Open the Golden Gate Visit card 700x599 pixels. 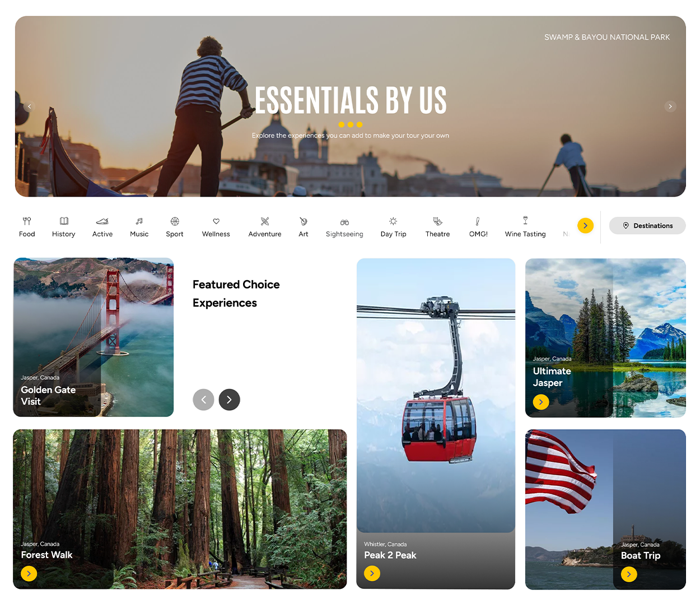click(94, 337)
